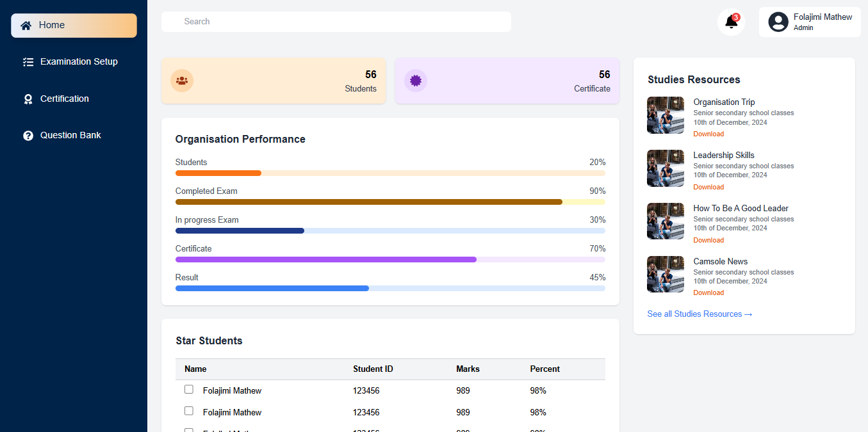Focus the Search input field
868x432 pixels.
coord(336,22)
